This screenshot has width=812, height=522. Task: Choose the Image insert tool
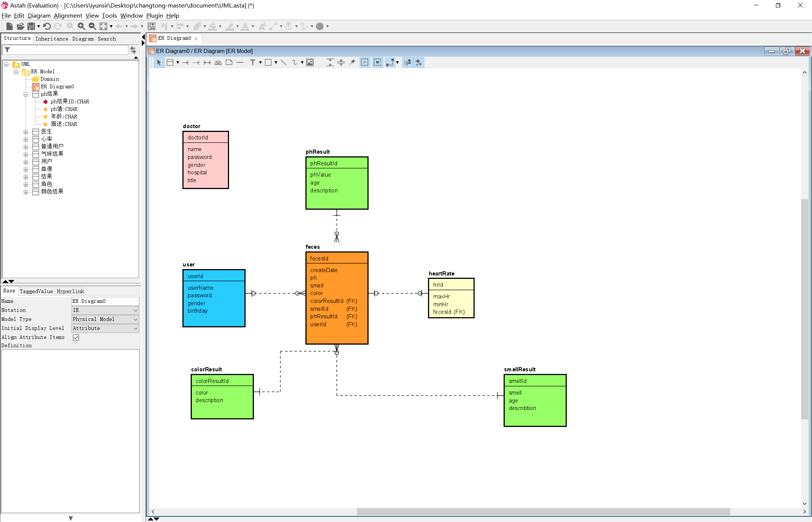310,63
